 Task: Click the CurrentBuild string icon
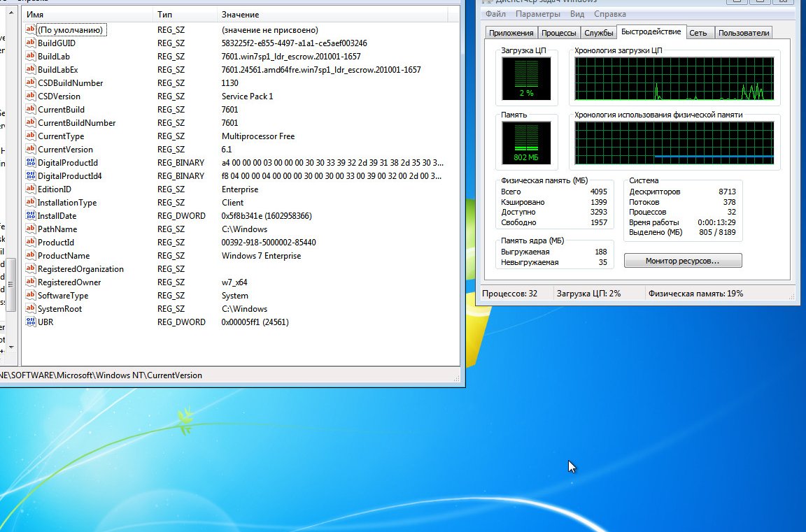click(x=30, y=109)
